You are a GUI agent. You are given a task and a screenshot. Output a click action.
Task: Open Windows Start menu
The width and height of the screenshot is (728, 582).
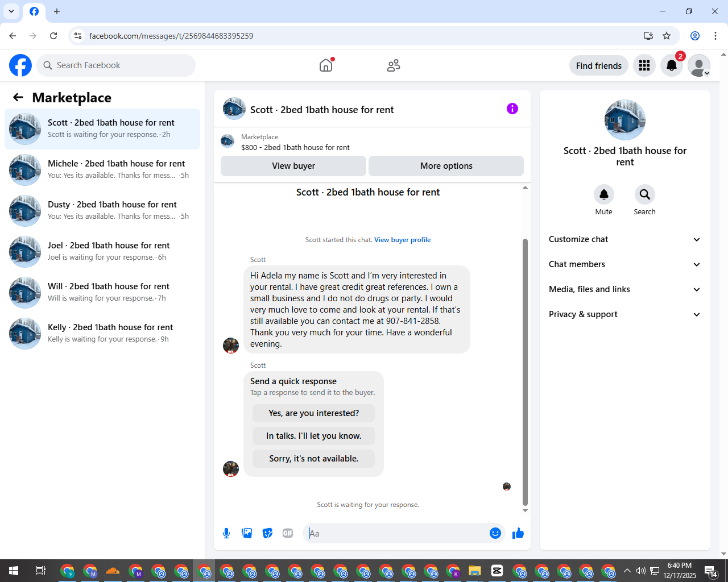[x=14, y=571]
